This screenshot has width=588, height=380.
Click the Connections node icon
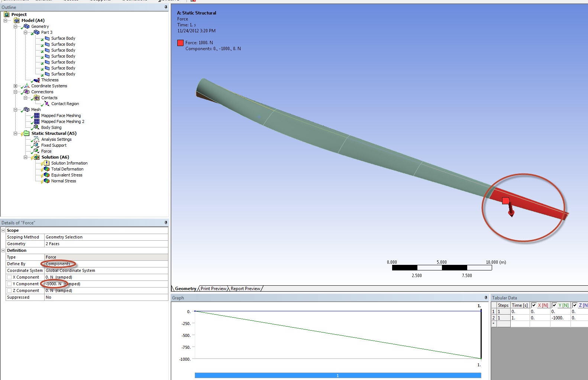tap(26, 92)
